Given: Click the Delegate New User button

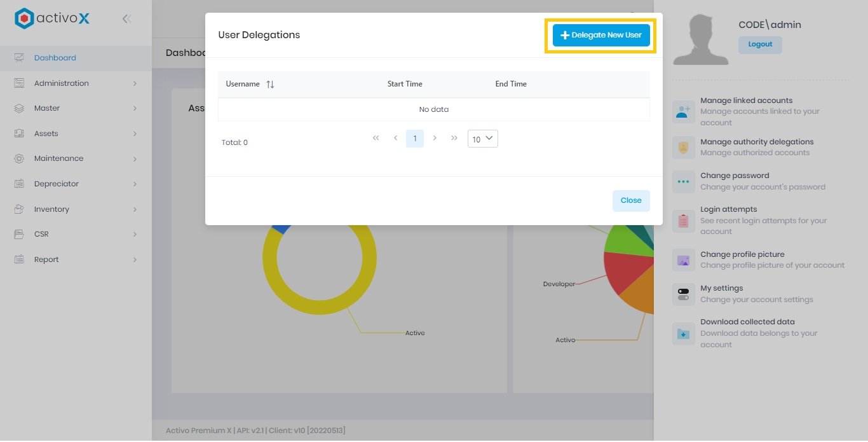Looking at the screenshot, I should (x=600, y=35).
